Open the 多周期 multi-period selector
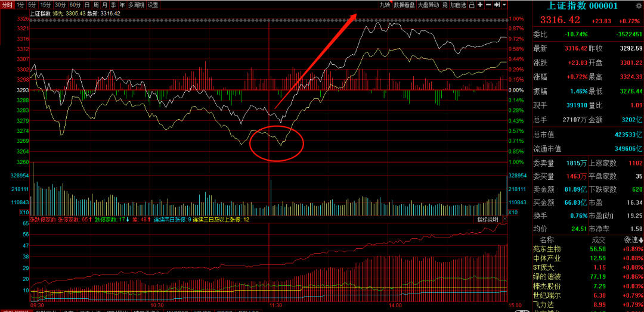This screenshot has height=312, width=644. point(136,5)
